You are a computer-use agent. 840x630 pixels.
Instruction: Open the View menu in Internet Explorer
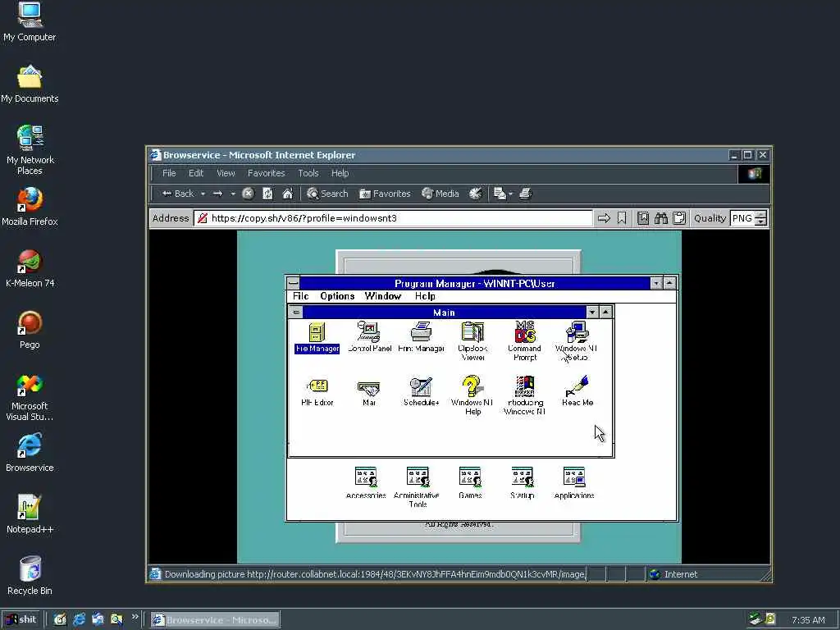[226, 173]
